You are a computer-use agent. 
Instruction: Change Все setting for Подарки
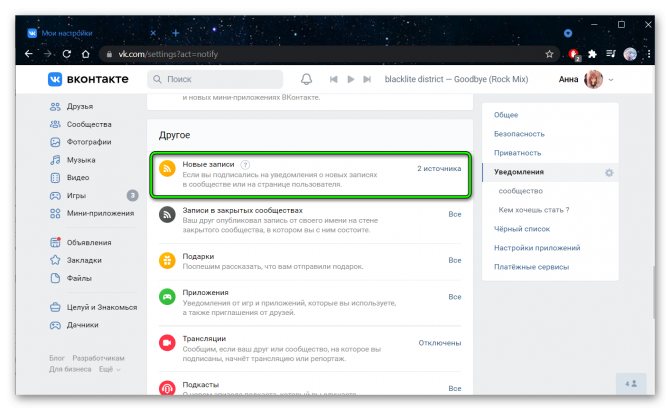pos(455,260)
